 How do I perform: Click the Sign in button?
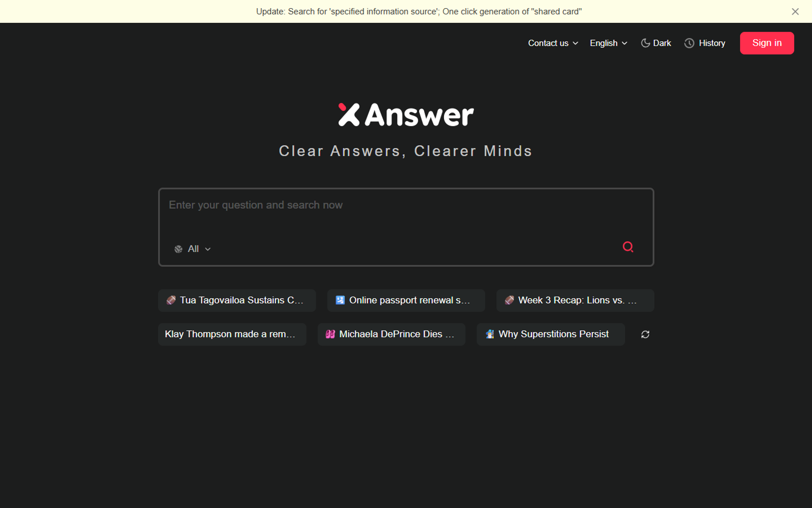click(767, 43)
